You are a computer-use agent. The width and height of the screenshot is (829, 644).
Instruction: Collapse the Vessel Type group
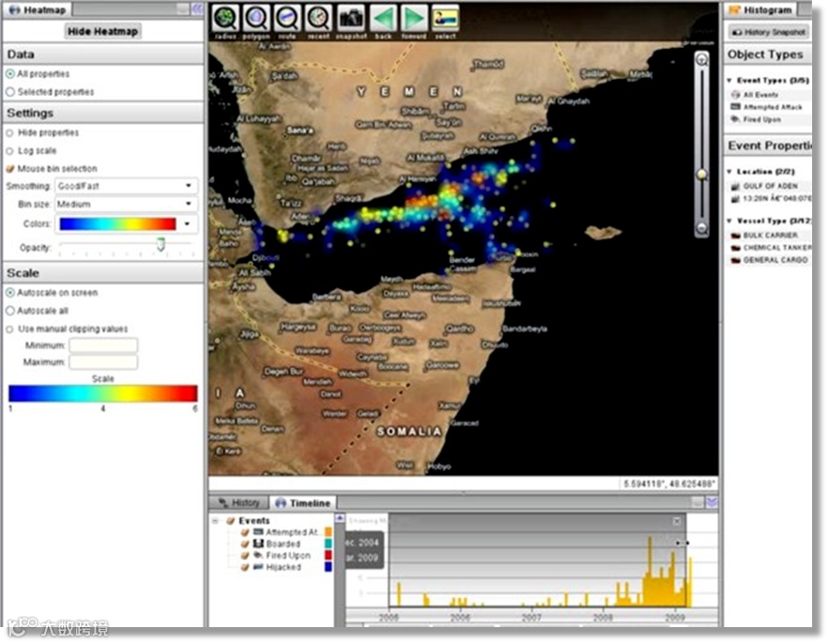coord(729,221)
